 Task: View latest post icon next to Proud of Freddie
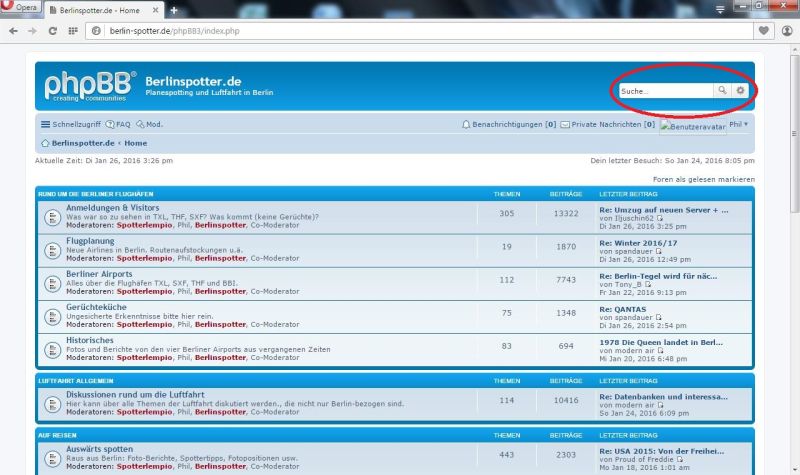click(x=680, y=460)
